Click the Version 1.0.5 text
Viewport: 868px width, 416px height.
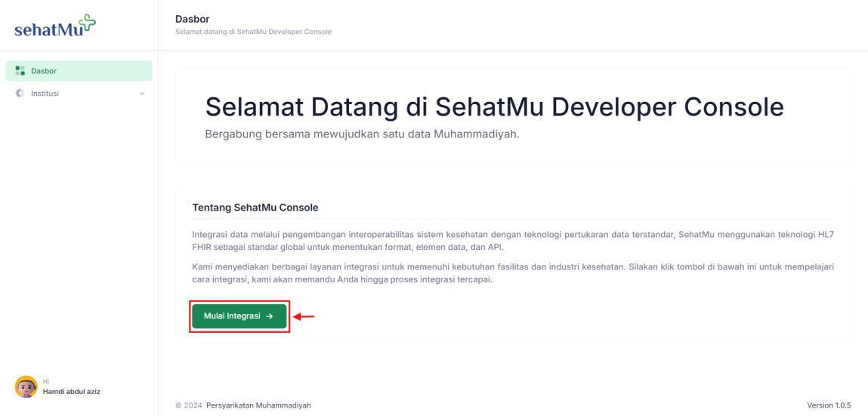point(829,405)
